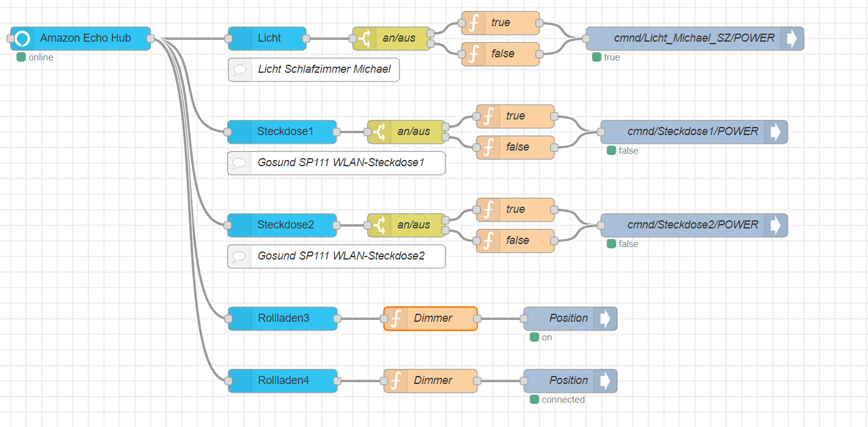Select the Licht device node
This screenshot has height=427, width=868.
pos(268,39)
